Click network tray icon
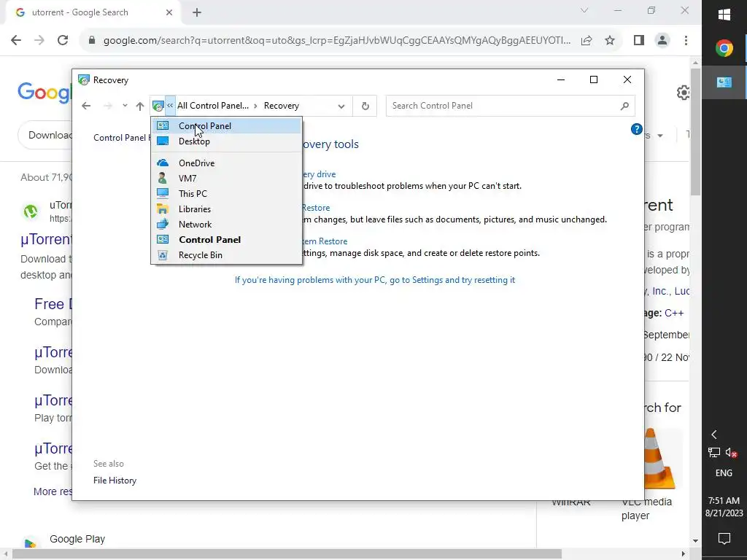 pos(713,452)
